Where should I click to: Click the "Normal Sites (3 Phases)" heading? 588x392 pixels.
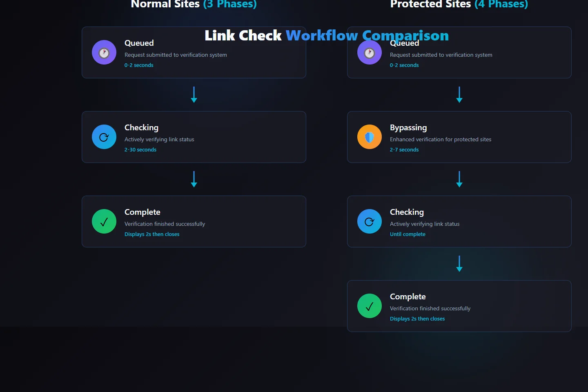(x=194, y=4)
